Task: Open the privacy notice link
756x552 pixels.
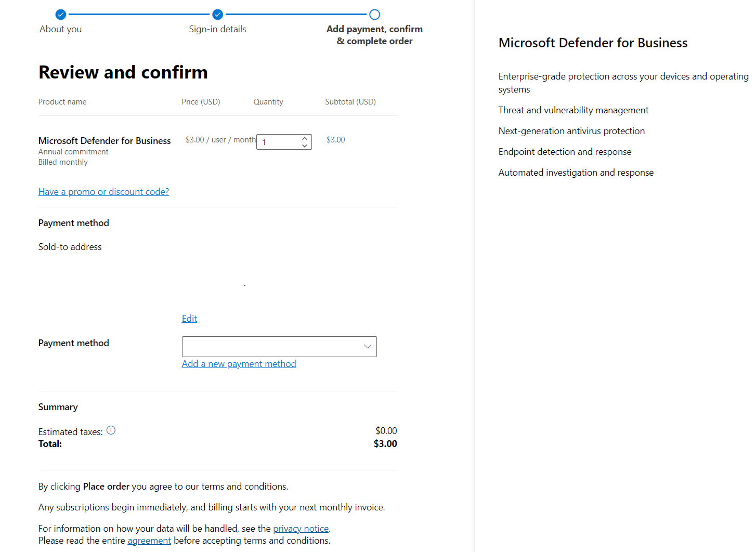Action: [301, 529]
